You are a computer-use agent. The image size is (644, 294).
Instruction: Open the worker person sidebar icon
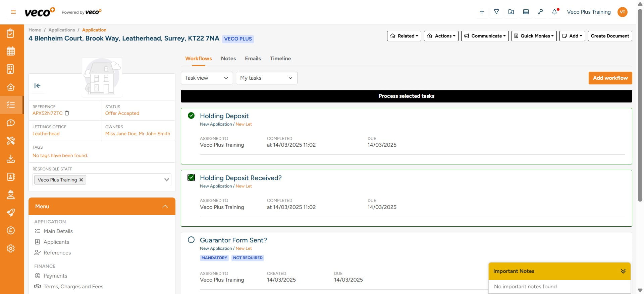click(11, 195)
